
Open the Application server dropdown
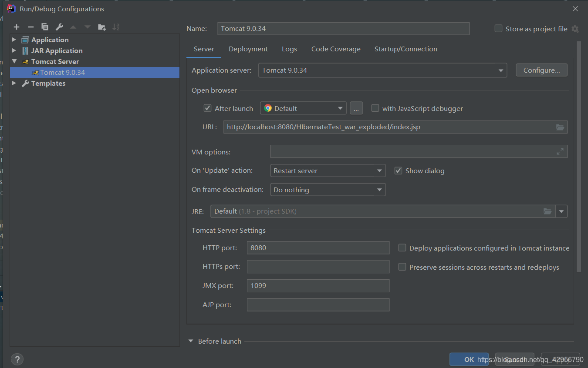[382, 70]
